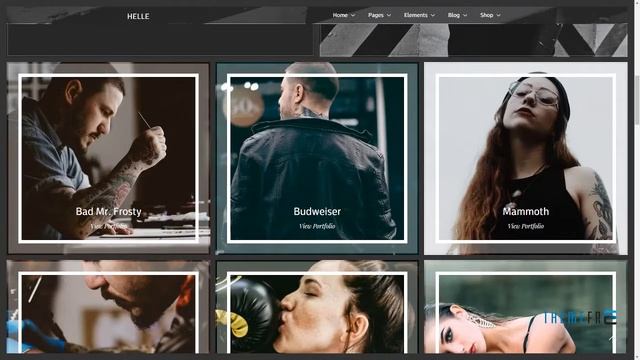Select the tattoo artist with needle thumbnail
The width and height of the screenshot is (640, 360).
[x=109, y=158]
